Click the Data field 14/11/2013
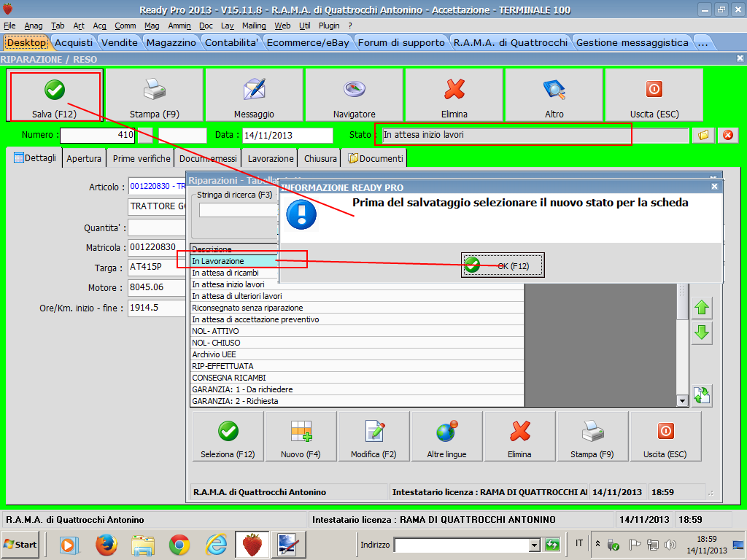The image size is (747, 560). tap(287, 135)
